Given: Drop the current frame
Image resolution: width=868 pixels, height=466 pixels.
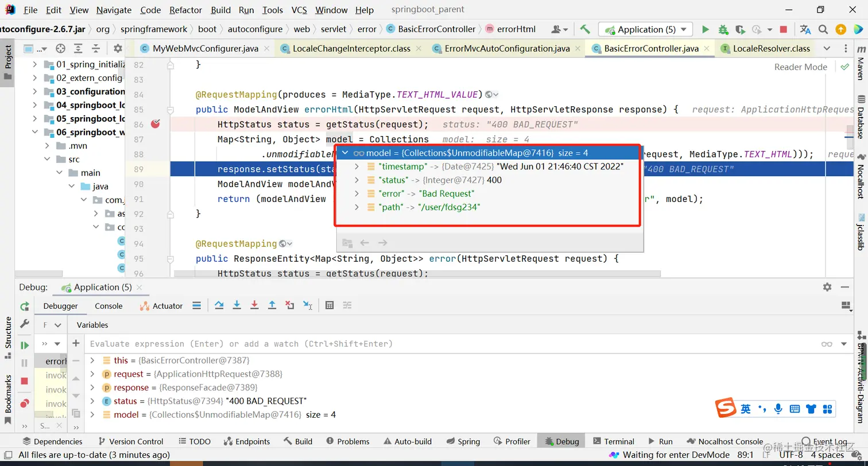Looking at the screenshot, I should pyautogui.click(x=290, y=305).
